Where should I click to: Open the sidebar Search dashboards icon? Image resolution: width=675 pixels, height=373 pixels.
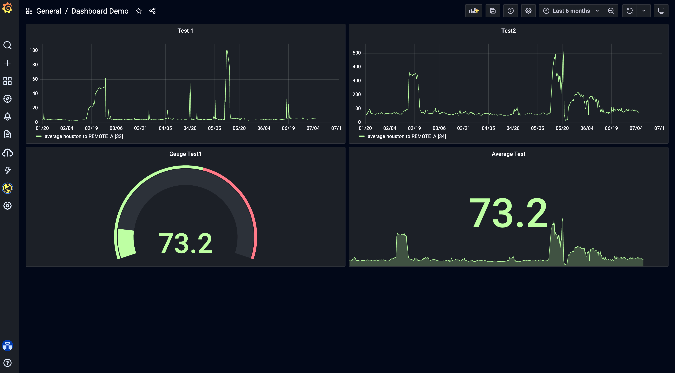pyautogui.click(x=7, y=45)
